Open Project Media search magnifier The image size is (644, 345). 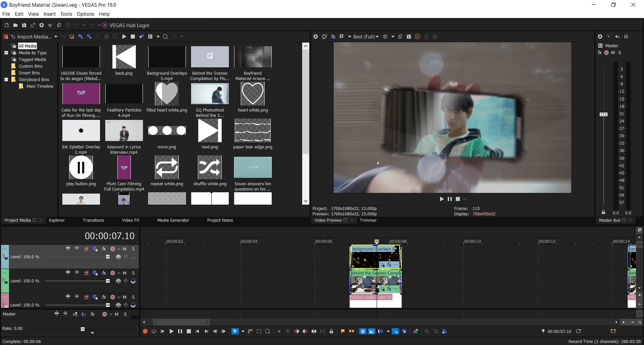point(165,36)
